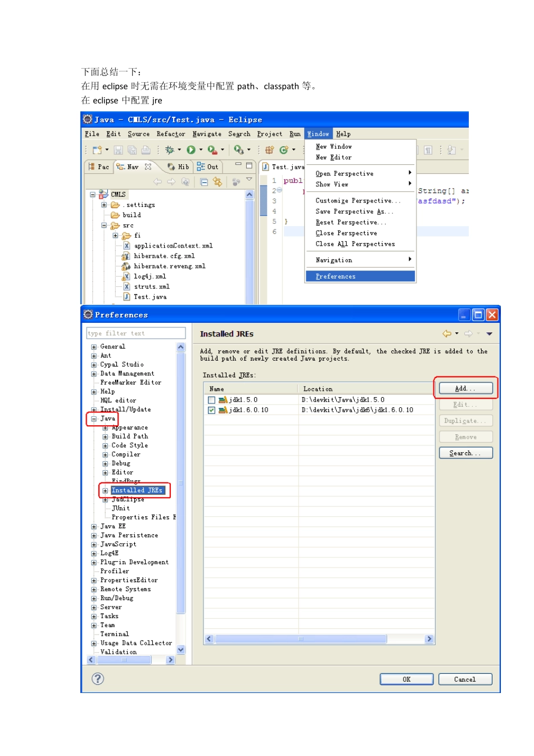Choose Reset Perspective menu entry
Image resolution: width=534 pixels, height=756 pixels.
click(360, 222)
